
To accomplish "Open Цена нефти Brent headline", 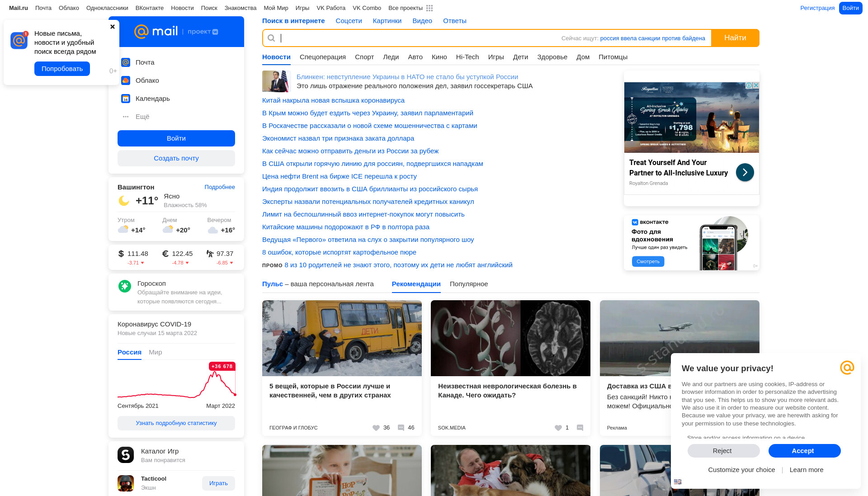I will point(340,176).
